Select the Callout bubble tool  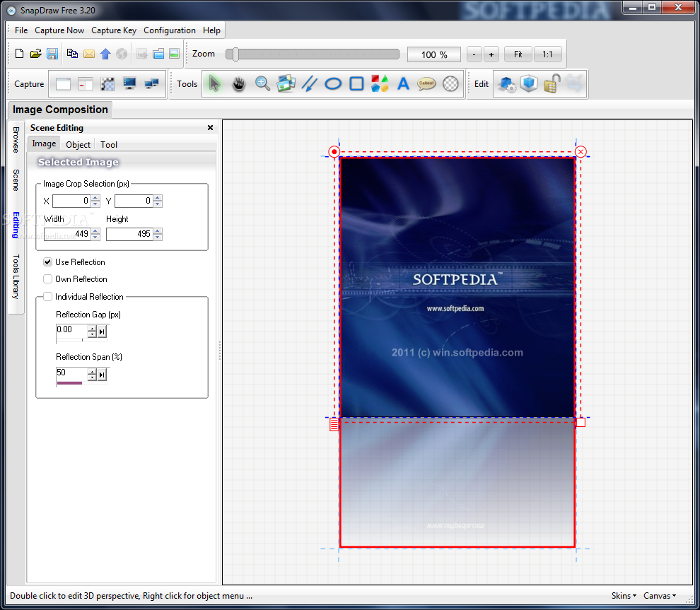point(426,83)
